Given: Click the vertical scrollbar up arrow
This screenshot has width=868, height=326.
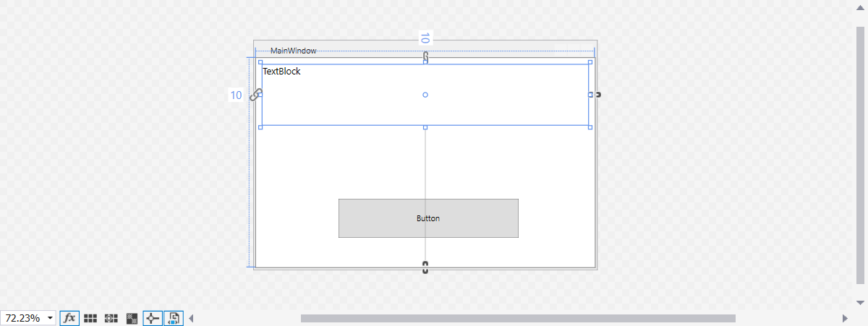Looking at the screenshot, I should [x=861, y=7].
